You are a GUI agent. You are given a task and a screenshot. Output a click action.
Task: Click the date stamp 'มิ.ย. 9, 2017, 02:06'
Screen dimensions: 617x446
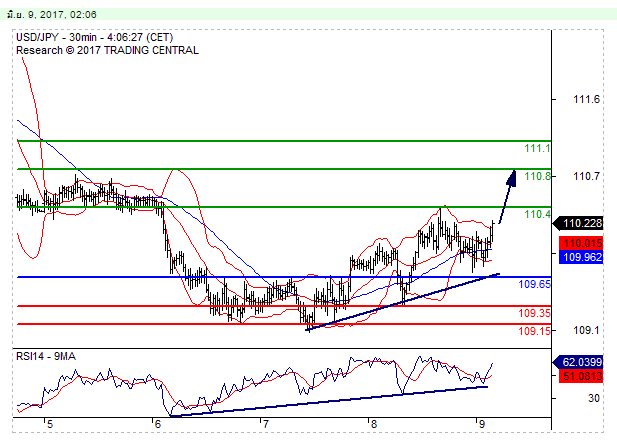tap(52, 15)
